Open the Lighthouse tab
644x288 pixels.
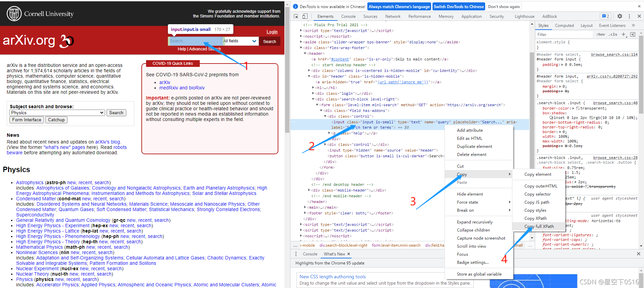(524, 16)
